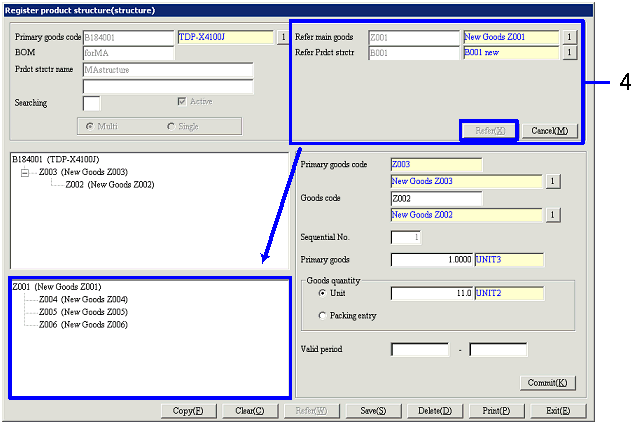
Task: Select the Packing entry radio option
Action: coord(320,315)
